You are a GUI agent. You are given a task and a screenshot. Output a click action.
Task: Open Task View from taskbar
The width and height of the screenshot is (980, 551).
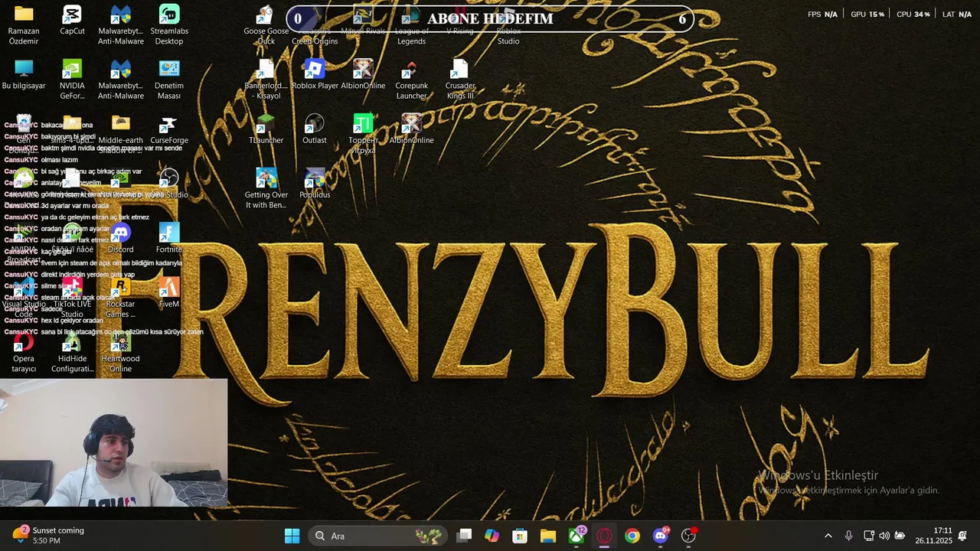coord(464,536)
